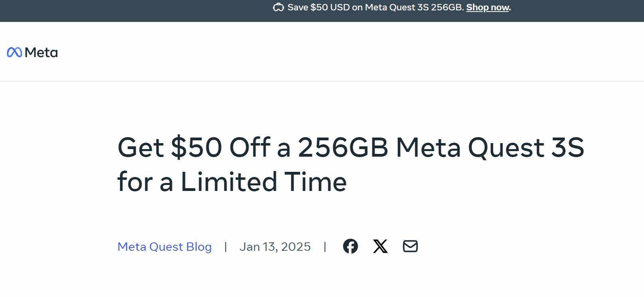
Task: Click the Meta infinity logo symbol
Action: [14, 52]
